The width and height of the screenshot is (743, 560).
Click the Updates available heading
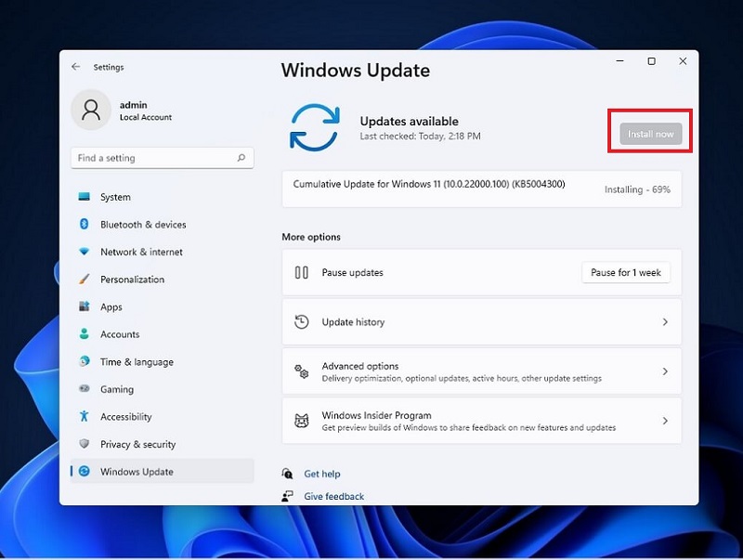tap(409, 122)
